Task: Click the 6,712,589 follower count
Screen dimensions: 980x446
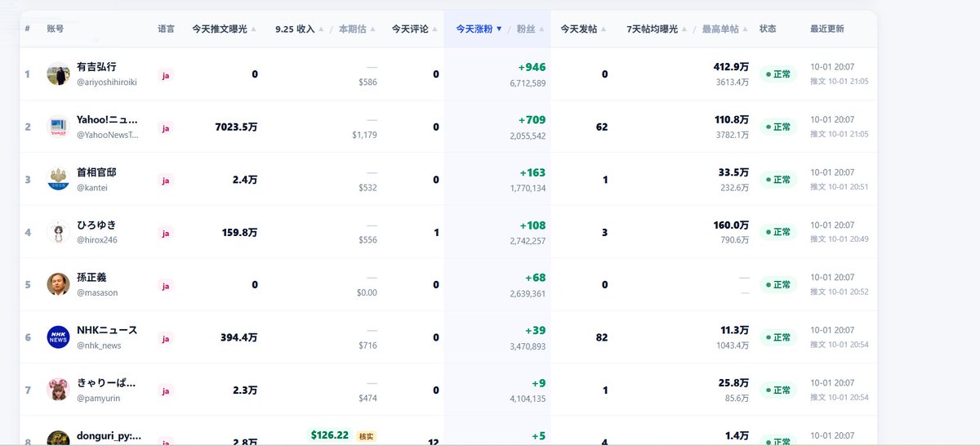Action: coord(528,83)
